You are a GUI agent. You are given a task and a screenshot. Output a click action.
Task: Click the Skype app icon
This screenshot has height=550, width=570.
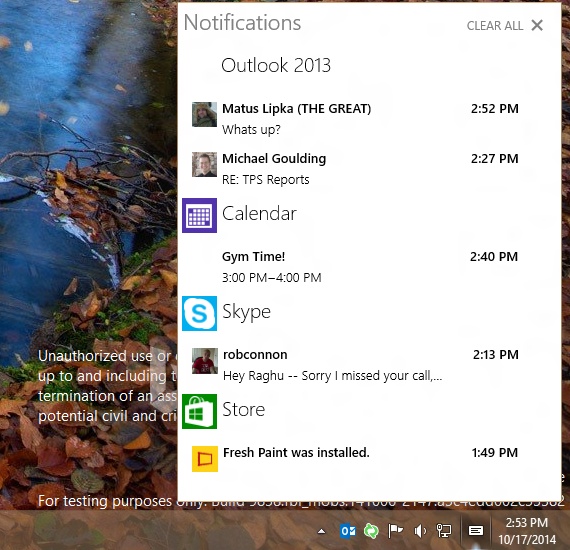point(200,313)
